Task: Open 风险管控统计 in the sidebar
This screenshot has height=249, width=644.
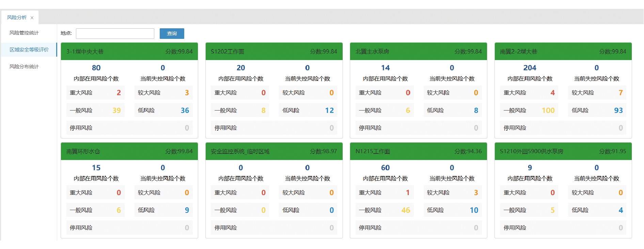Action: tap(24, 33)
